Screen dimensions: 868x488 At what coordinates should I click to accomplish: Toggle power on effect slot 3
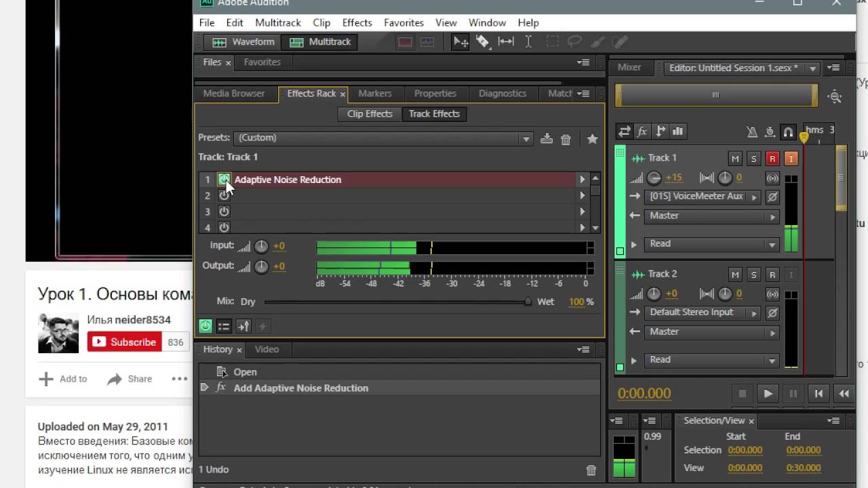tap(224, 211)
